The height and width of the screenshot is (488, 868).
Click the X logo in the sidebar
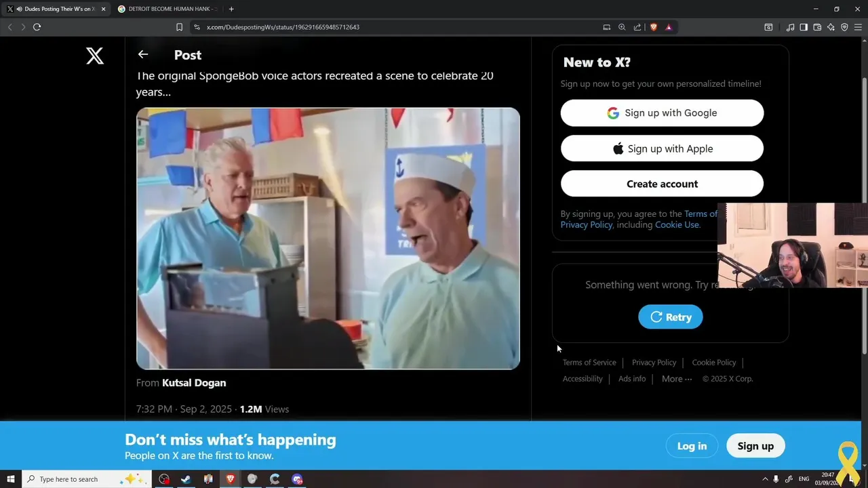(x=95, y=56)
